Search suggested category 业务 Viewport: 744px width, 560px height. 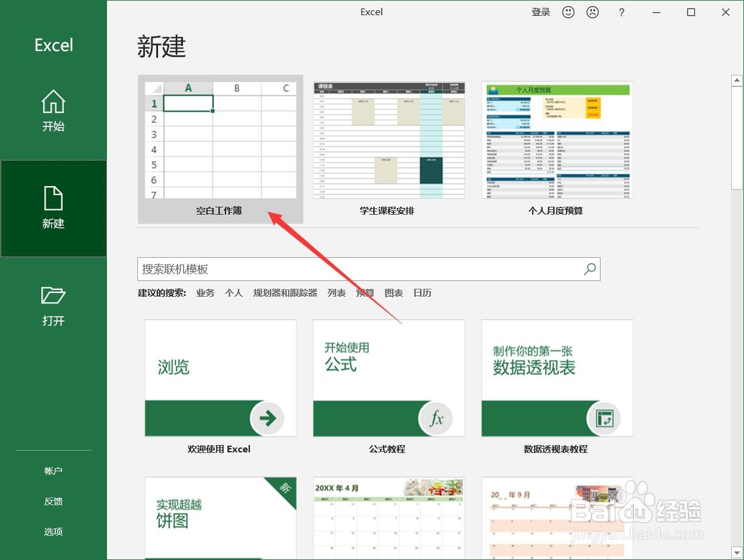click(x=205, y=292)
